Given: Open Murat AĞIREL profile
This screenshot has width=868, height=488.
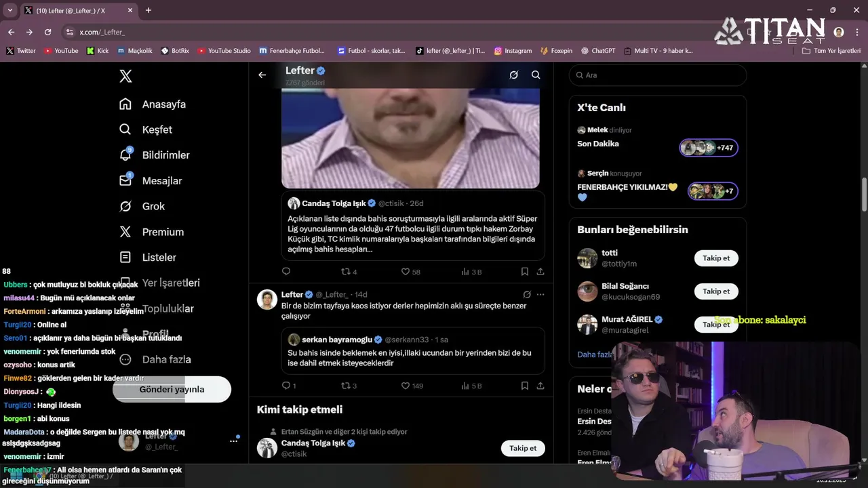Looking at the screenshot, I should (627, 319).
